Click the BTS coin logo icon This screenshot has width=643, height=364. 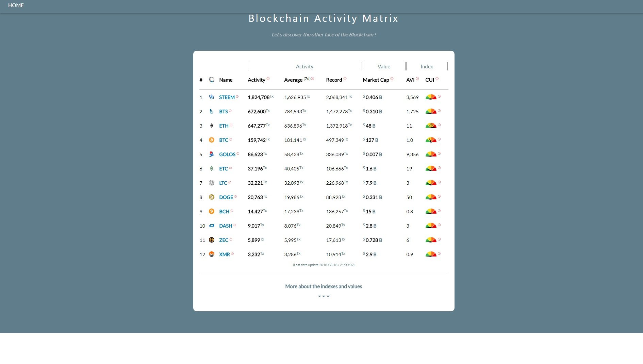coord(212,111)
